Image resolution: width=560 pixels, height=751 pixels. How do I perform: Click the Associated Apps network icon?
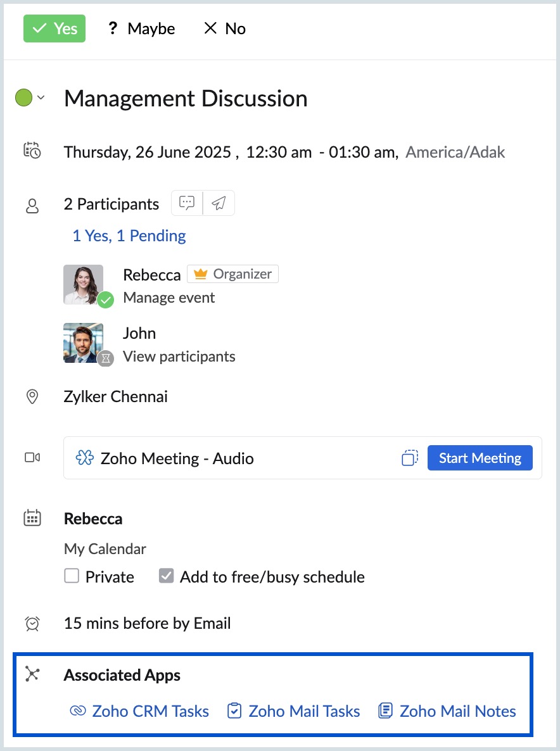pyautogui.click(x=32, y=674)
